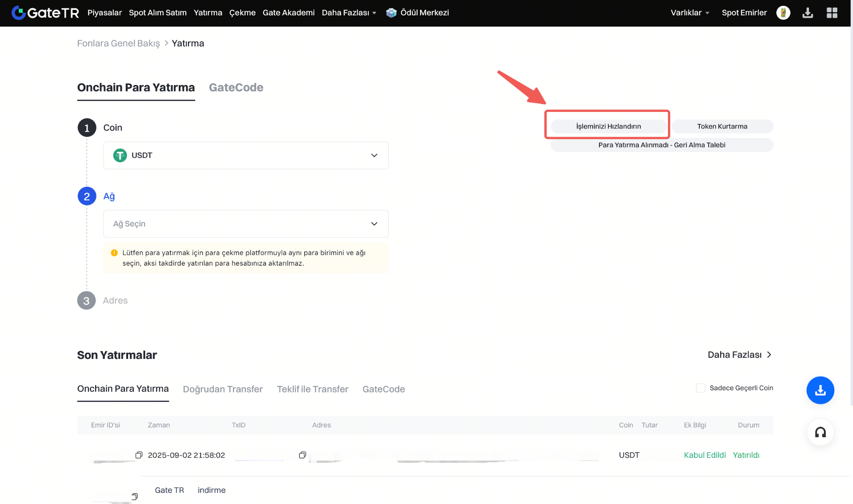The height and width of the screenshot is (504, 853).
Task: Switch to the GateCode deposit tab
Action: tap(236, 87)
